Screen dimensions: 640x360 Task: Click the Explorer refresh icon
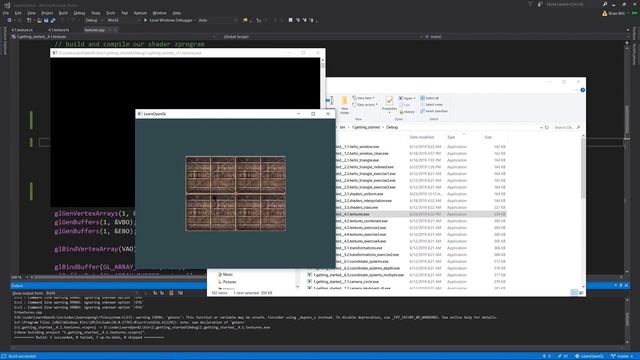click(547, 127)
